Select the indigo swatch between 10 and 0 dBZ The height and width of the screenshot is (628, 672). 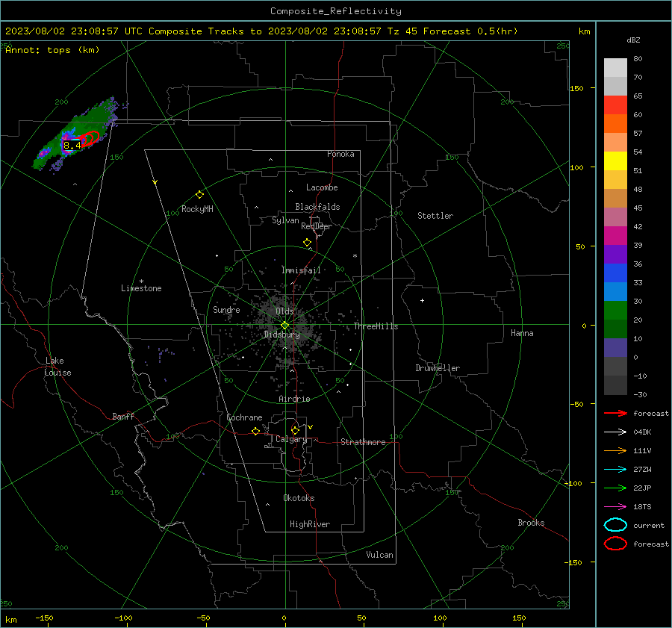pos(615,348)
